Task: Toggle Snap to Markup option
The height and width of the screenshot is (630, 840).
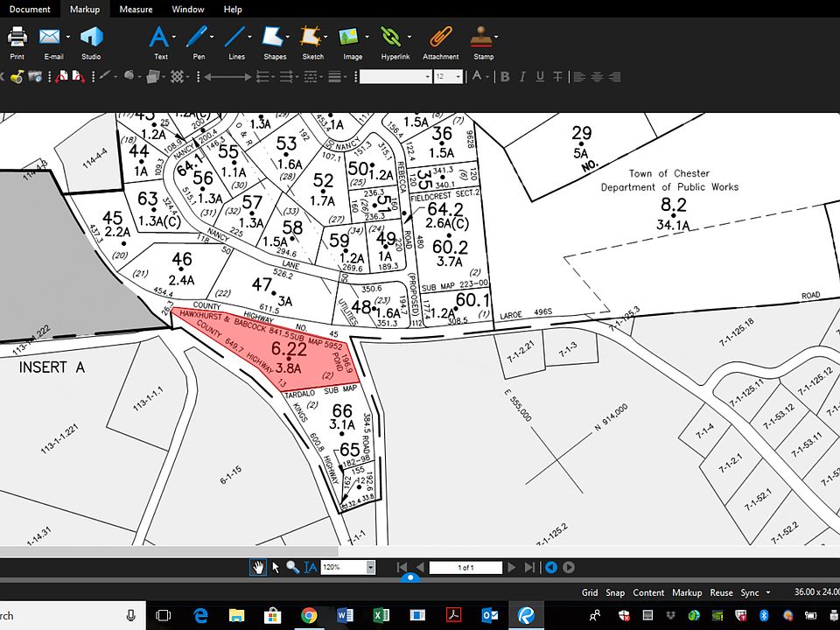Action: [687, 592]
